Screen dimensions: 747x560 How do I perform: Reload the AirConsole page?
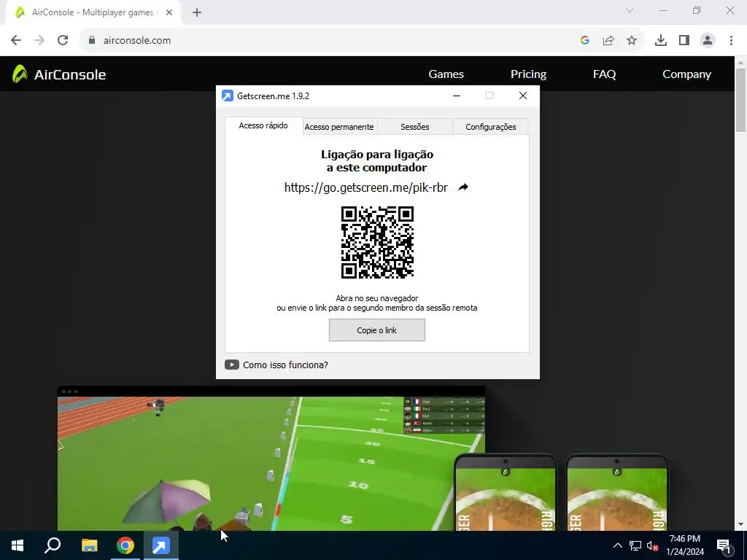point(63,41)
